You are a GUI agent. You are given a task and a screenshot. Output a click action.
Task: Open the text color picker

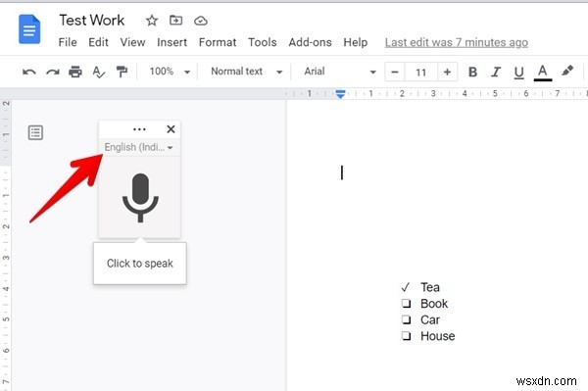pyautogui.click(x=543, y=73)
